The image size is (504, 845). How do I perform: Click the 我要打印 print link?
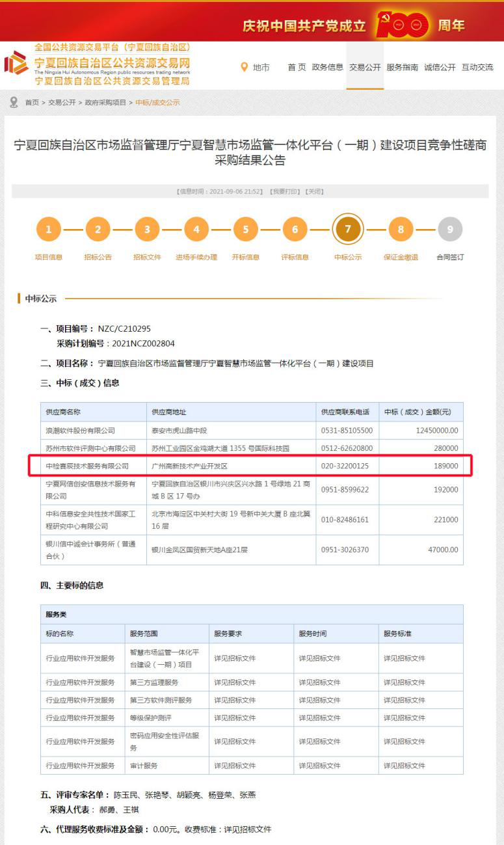(x=284, y=191)
